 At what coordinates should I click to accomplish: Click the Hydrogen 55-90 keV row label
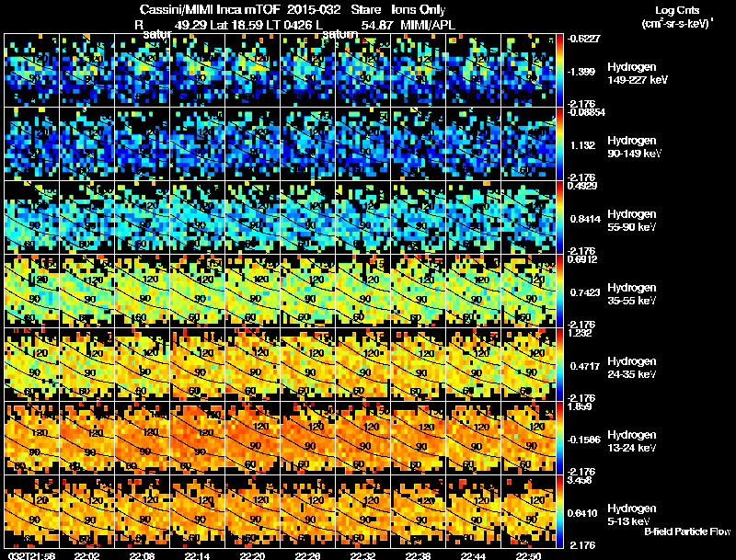pyautogui.click(x=632, y=221)
